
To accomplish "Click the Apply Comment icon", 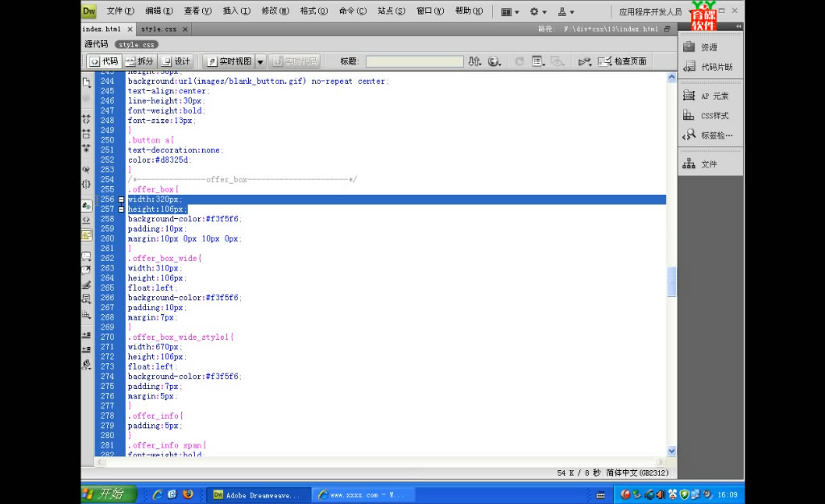I will click(86, 257).
